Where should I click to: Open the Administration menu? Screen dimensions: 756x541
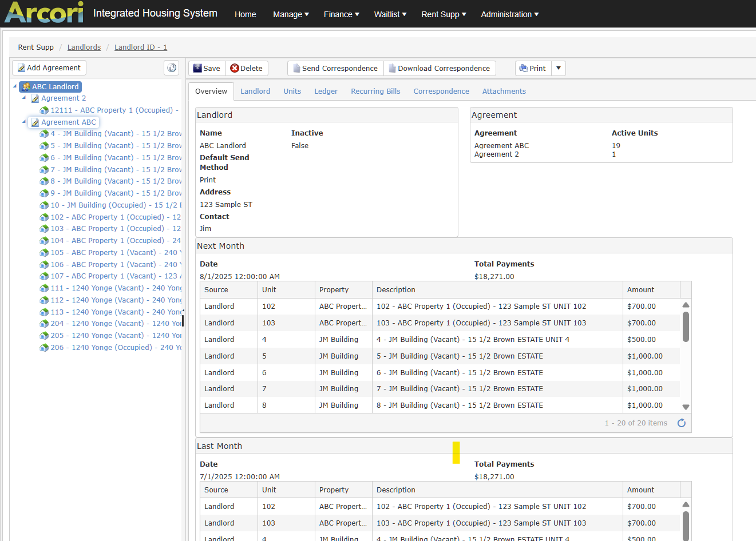(x=510, y=14)
